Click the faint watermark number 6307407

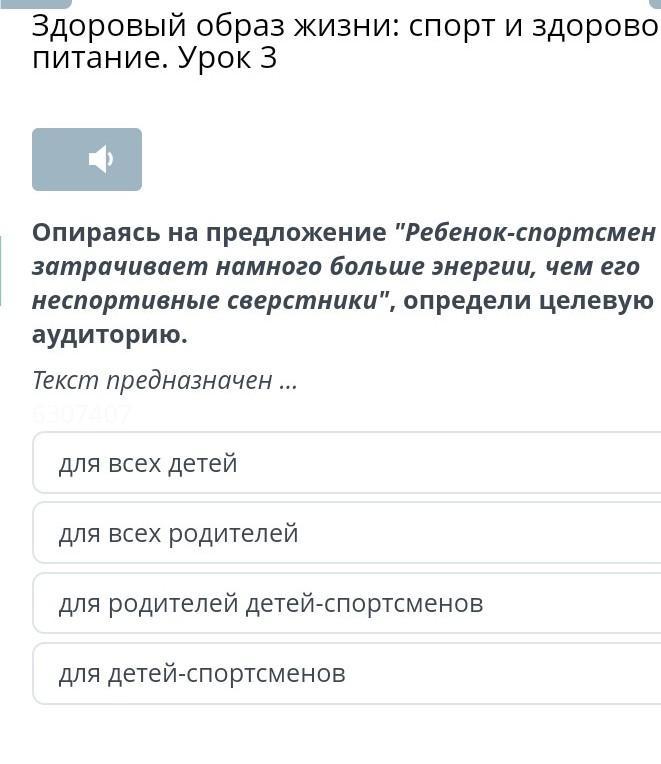[82, 415]
